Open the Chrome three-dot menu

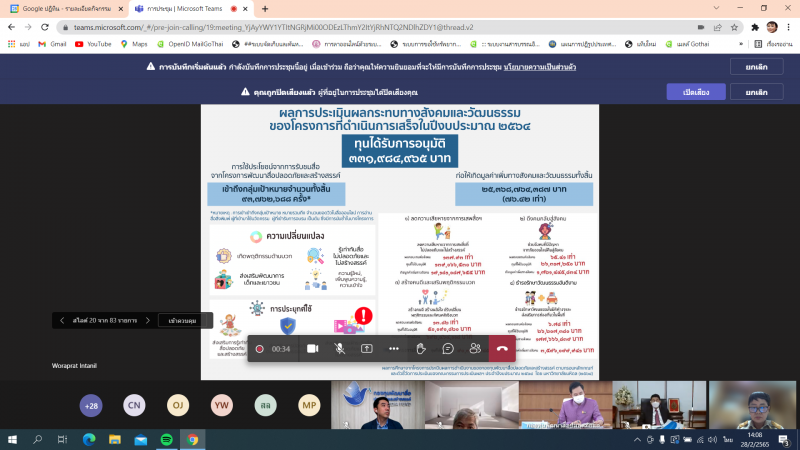click(788, 28)
